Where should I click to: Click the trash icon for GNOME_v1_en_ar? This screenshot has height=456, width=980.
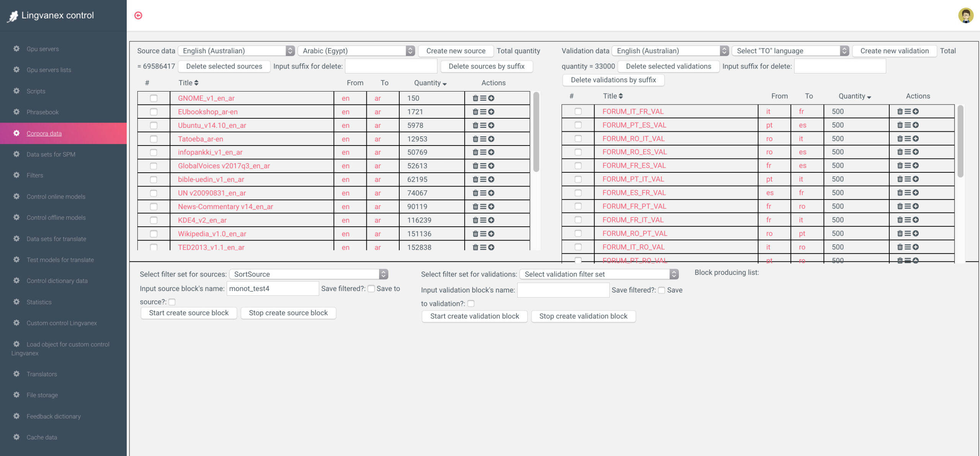tap(475, 98)
